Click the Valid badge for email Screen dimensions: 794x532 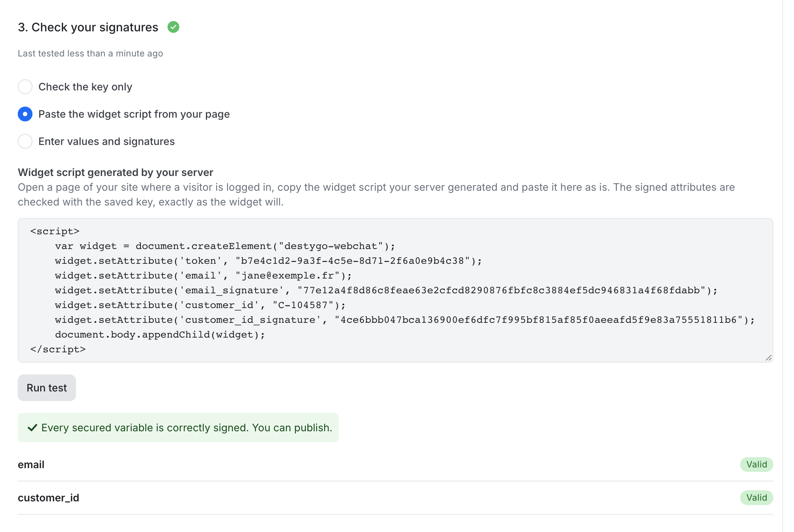tap(756, 464)
